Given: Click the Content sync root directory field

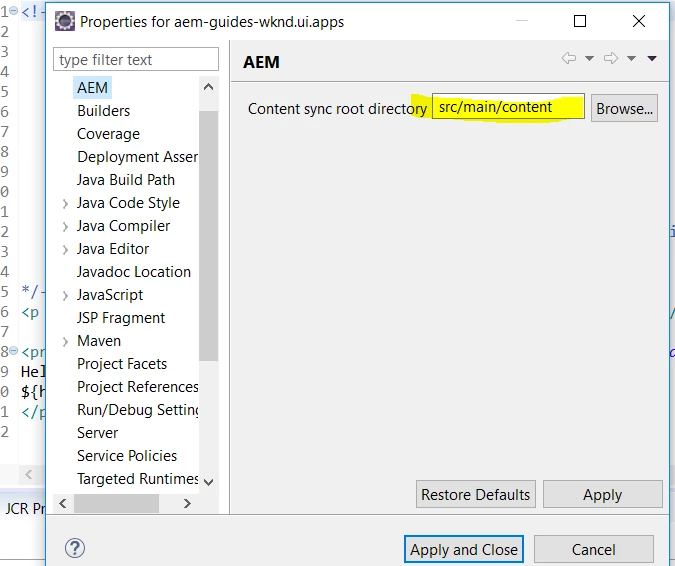Looking at the screenshot, I should pyautogui.click(x=508, y=107).
